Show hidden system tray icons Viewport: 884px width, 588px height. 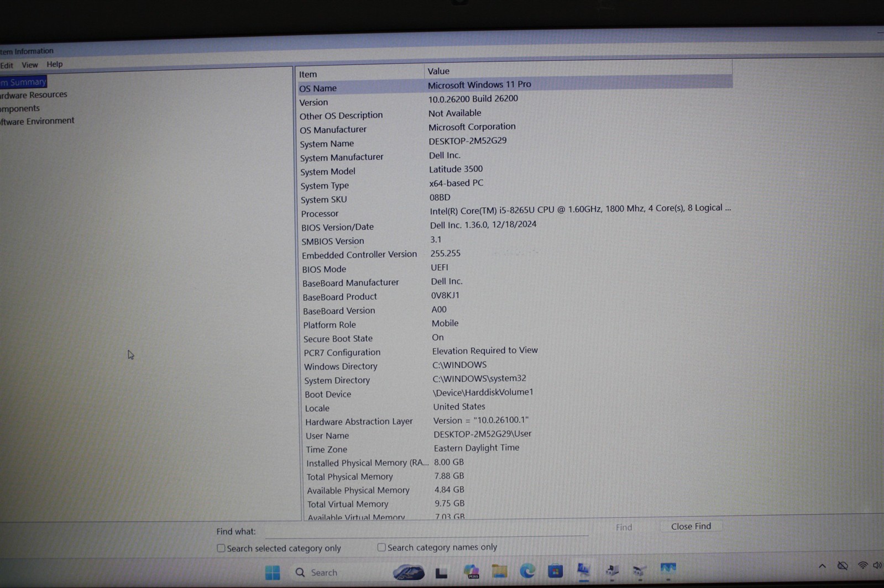pyautogui.click(x=822, y=566)
